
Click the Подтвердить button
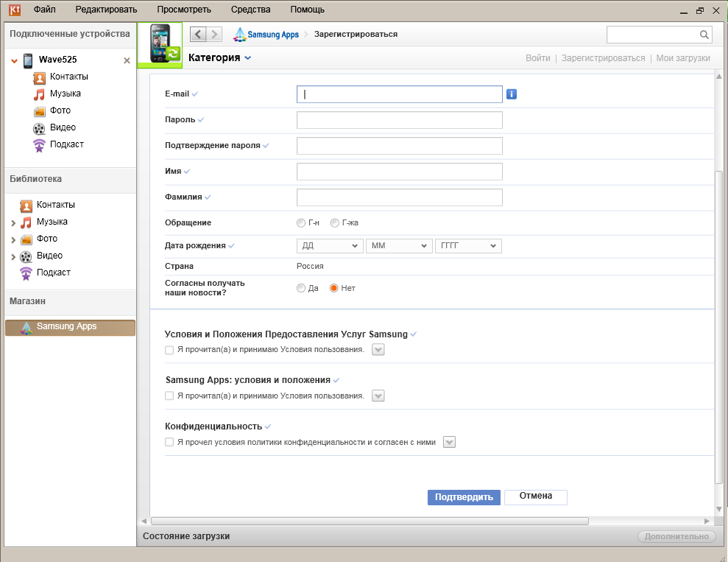tap(464, 497)
